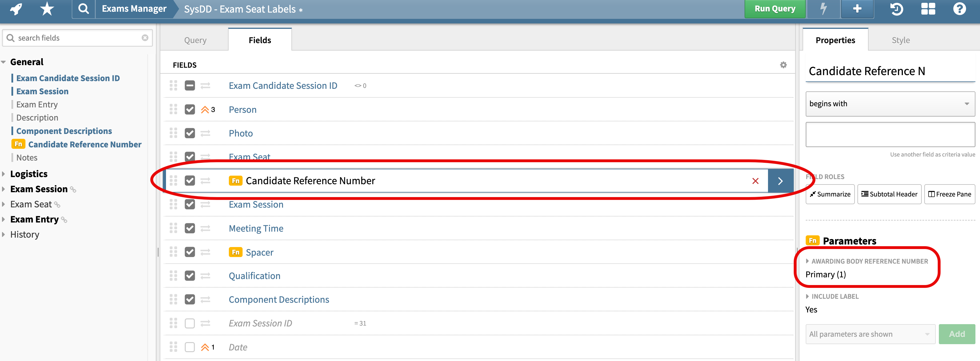Open the Style tab
This screenshot has height=361, width=980.
click(900, 40)
